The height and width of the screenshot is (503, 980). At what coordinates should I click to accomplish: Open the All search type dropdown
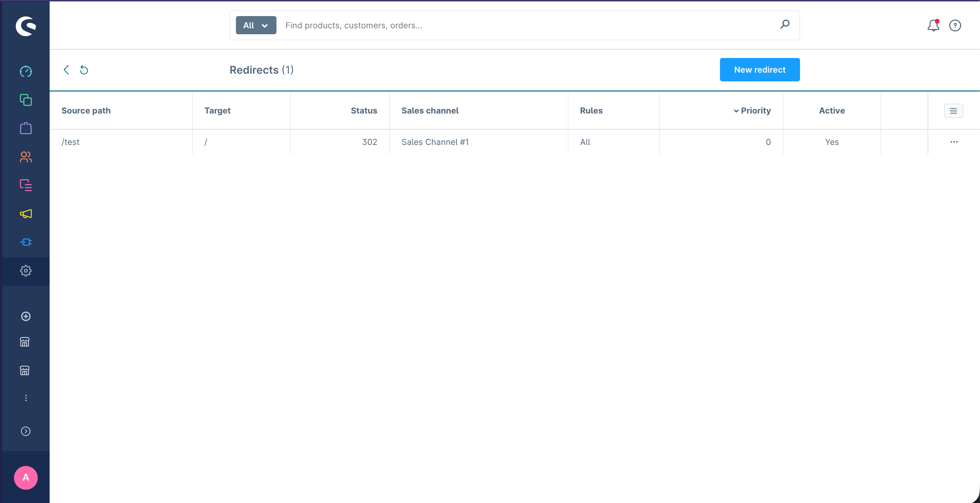256,25
